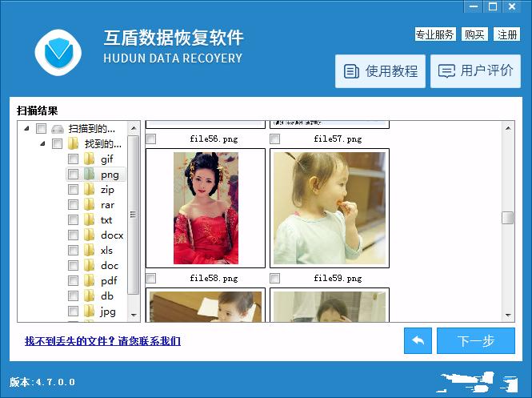
Task: Select the 找到的... folder checkbox
Action: tap(57, 143)
